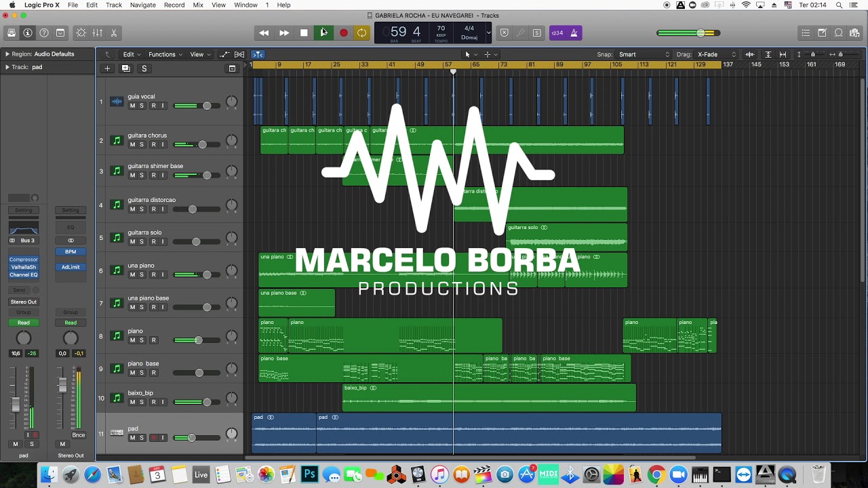This screenshot has width=868, height=488.
Task: Toggle Horizontal Auto Zoom icon
Action: point(783,54)
